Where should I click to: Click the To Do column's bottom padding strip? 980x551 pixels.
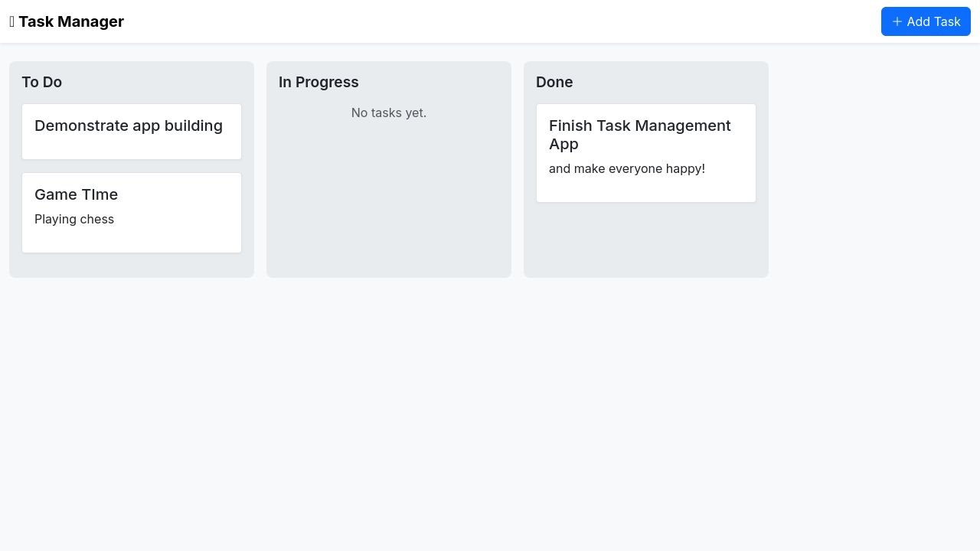pos(132,266)
